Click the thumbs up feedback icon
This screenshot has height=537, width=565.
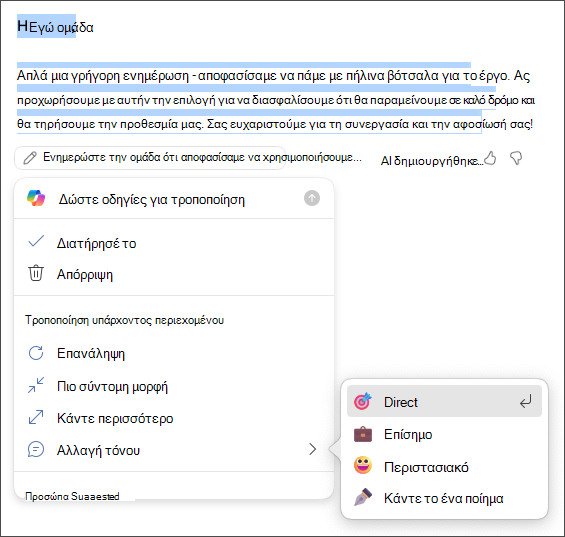coord(490,158)
